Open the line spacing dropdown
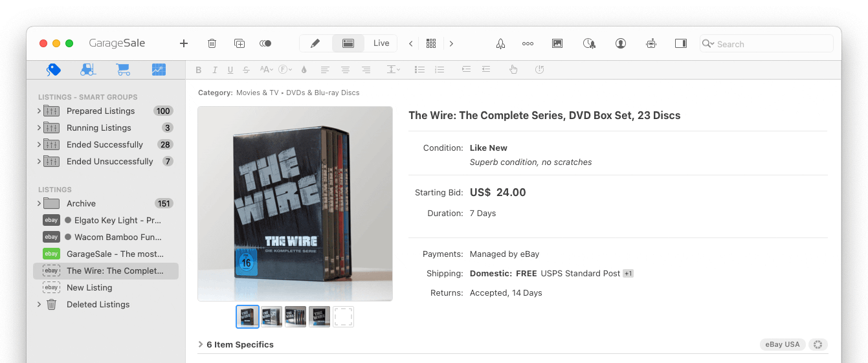868x363 pixels. [393, 69]
